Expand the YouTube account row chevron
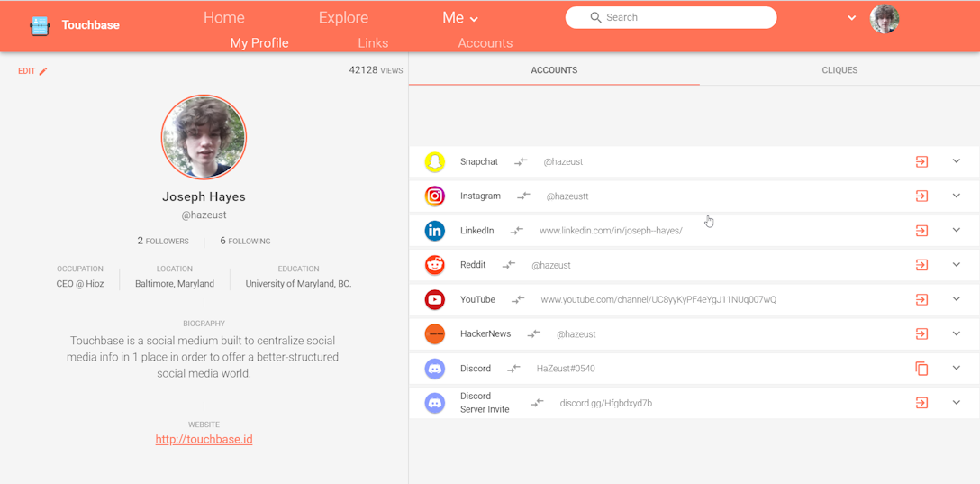 pyautogui.click(x=957, y=299)
